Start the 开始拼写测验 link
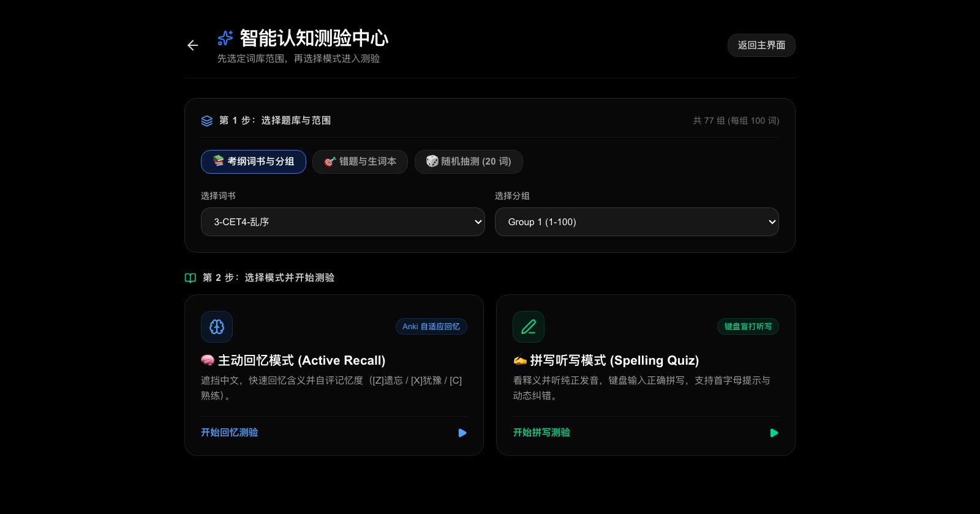The image size is (980, 514). click(541, 433)
